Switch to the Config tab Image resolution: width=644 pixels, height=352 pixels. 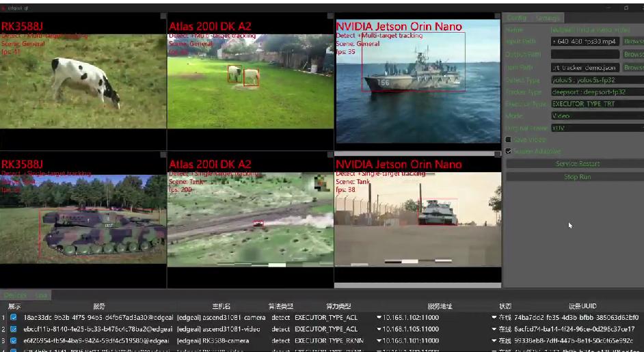pos(517,18)
